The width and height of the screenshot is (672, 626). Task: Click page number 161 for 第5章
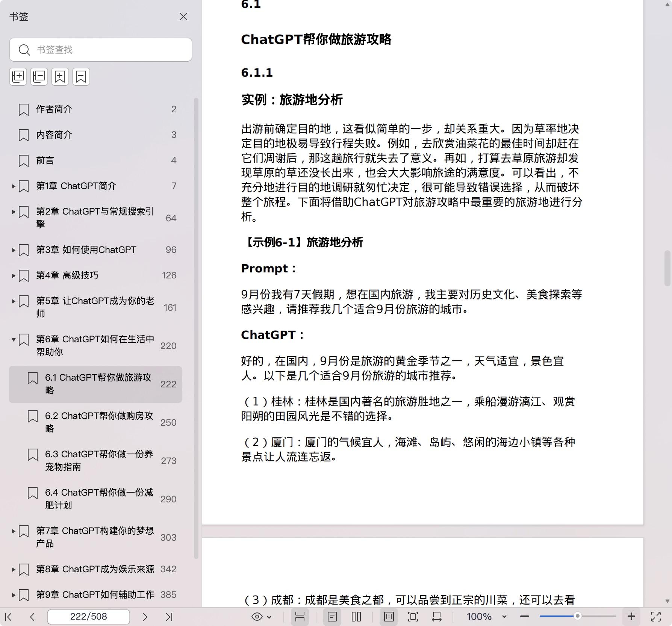[x=170, y=308]
